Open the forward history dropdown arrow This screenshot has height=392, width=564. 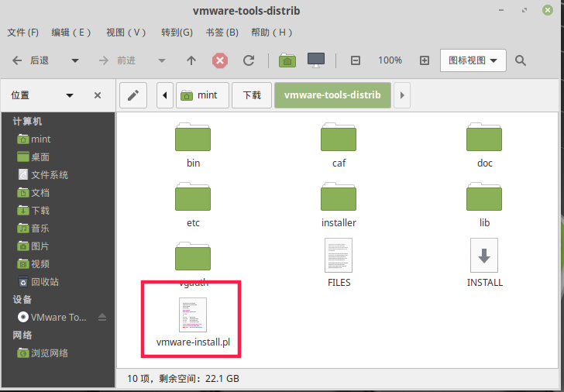pos(162,60)
